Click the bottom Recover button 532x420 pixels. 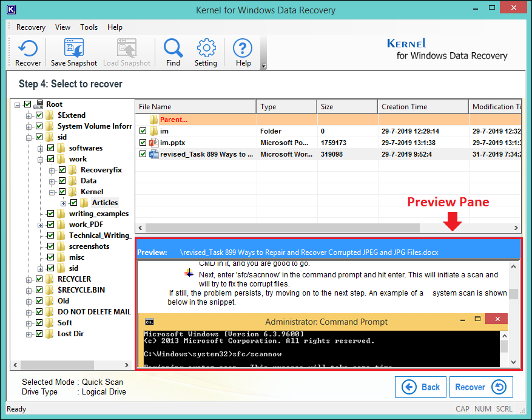tap(481, 387)
